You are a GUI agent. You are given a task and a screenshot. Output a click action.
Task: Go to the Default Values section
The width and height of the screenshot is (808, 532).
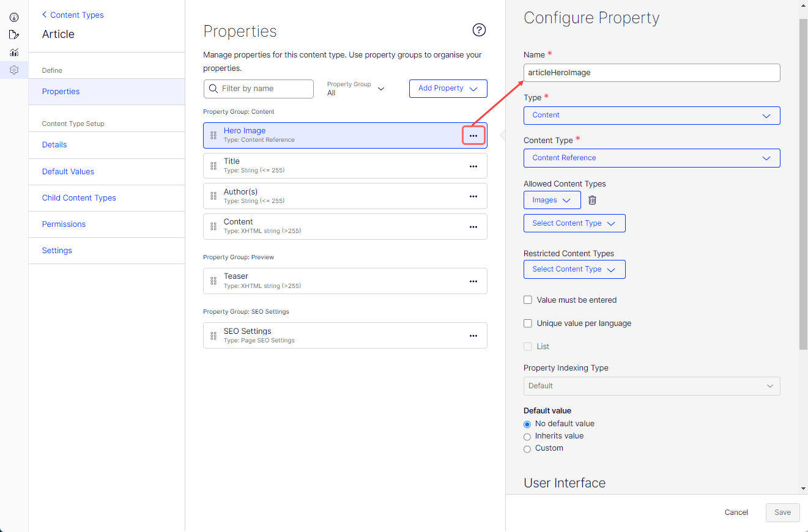(106, 172)
